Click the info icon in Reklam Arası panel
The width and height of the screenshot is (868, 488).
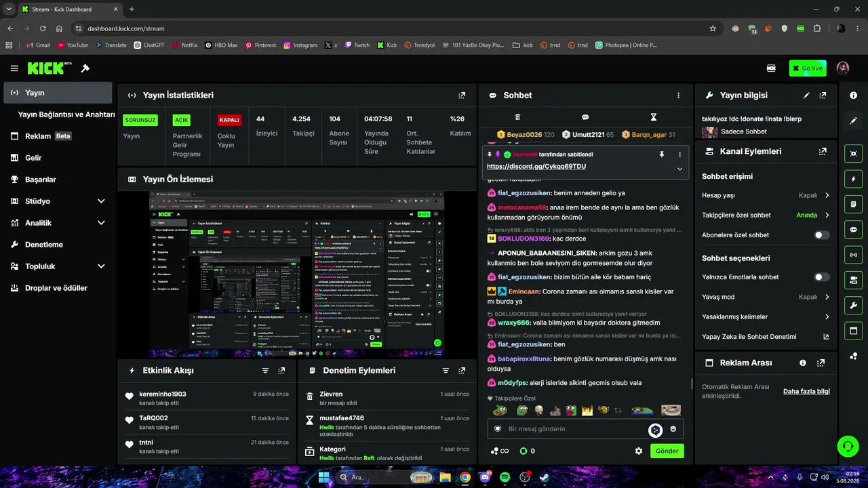pyautogui.click(x=803, y=363)
